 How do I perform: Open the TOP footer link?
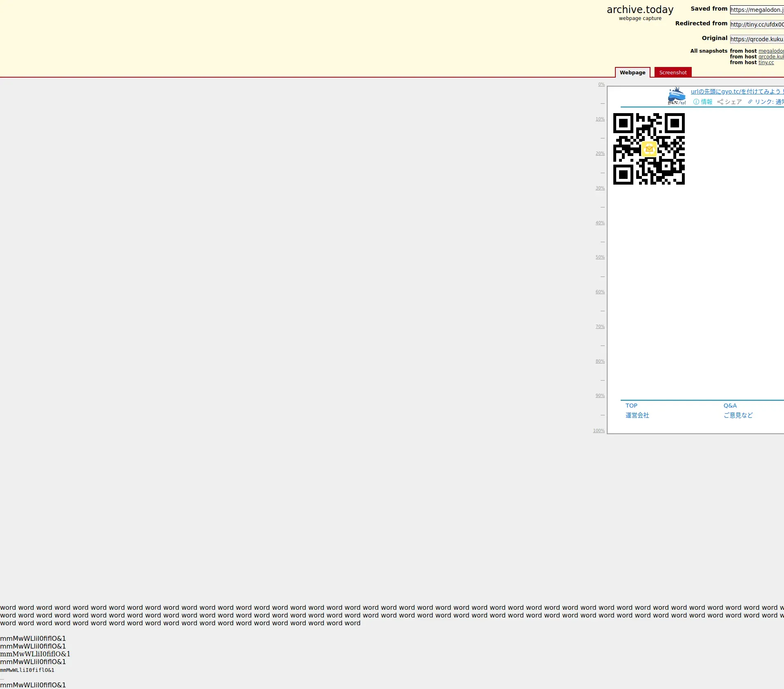pyautogui.click(x=631, y=406)
